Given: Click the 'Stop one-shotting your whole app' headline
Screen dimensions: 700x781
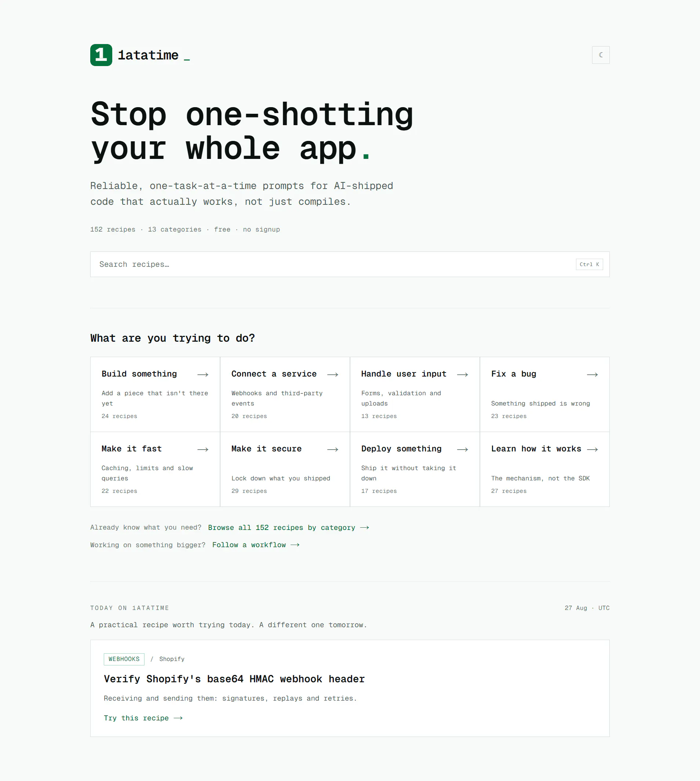Looking at the screenshot, I should tap(252, 131).
